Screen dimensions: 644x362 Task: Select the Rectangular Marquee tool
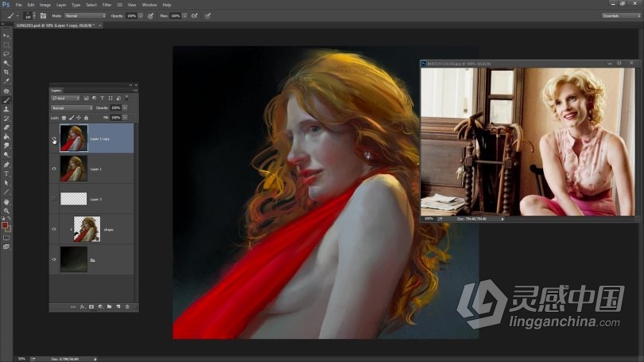pyautogui.click(x=6, y=45)
